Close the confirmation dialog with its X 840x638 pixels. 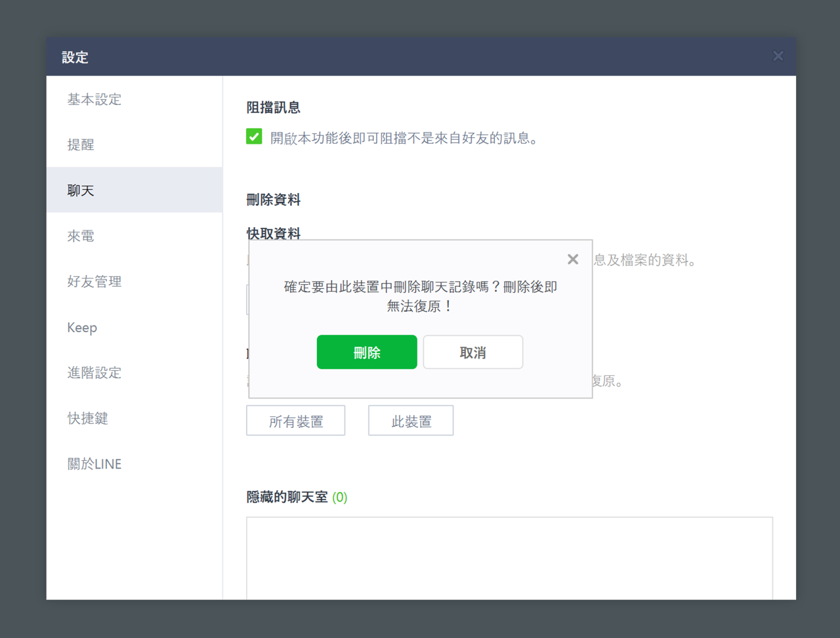(573, 259)
